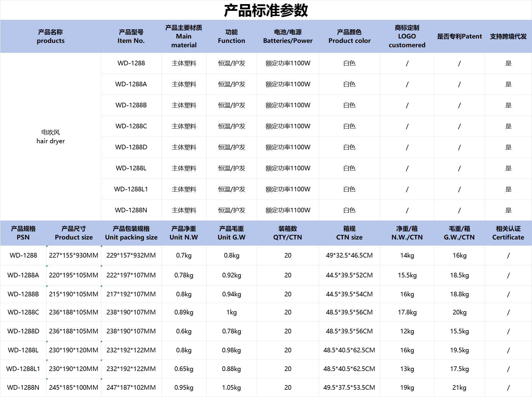Click carton size 44.5*39.5*52CM
The image size is (532, 397).
(349, 275)
